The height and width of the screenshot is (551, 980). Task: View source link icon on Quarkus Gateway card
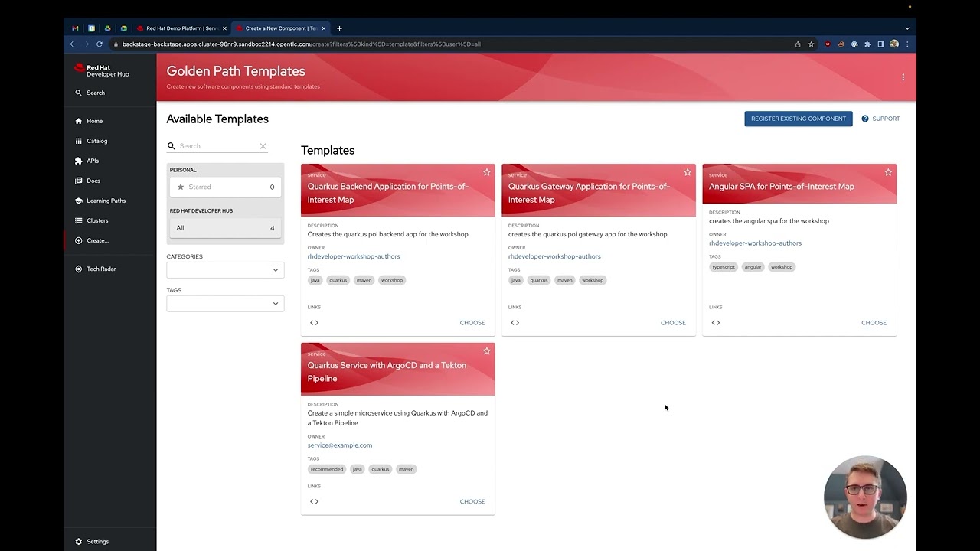[x=514, y=322]
